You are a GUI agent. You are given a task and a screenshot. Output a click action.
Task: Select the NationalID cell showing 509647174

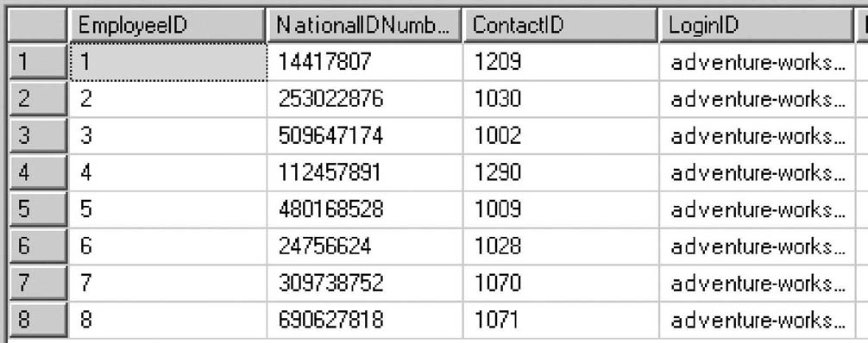tap(364, 135)
